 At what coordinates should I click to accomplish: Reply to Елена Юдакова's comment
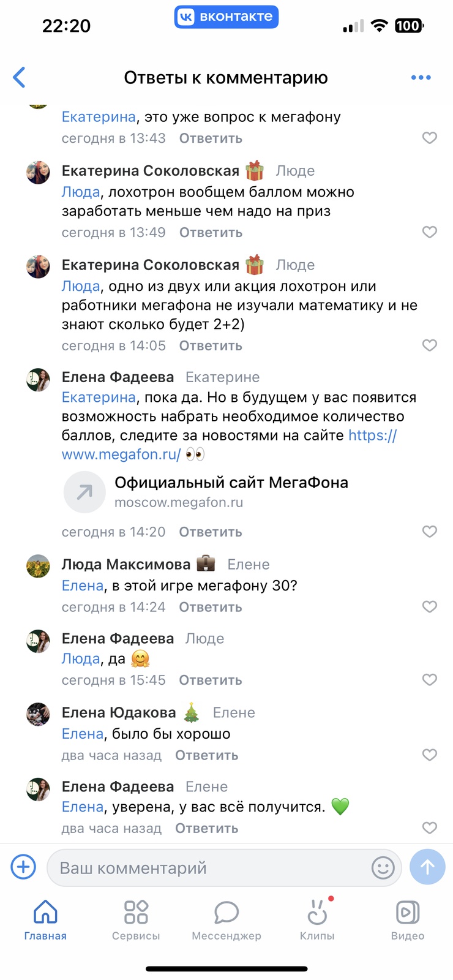(206, 755)
